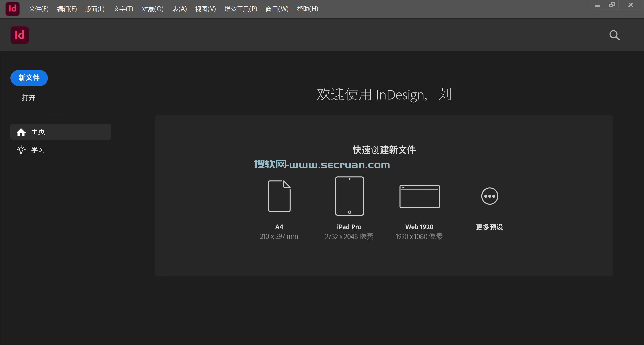Click the 欢迎使用 InDesign welcome heading
The height and width of the screenshot is (345, 644).
coord(384,95)
